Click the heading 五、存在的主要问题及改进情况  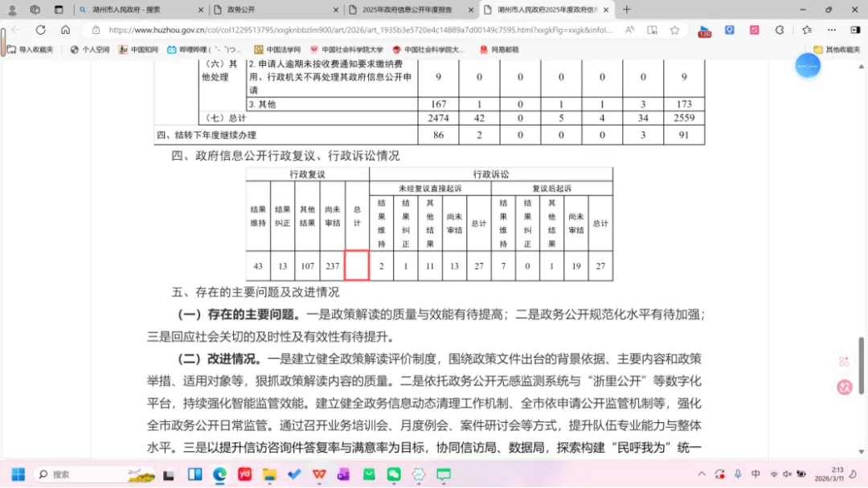click(x=256, y=292)
